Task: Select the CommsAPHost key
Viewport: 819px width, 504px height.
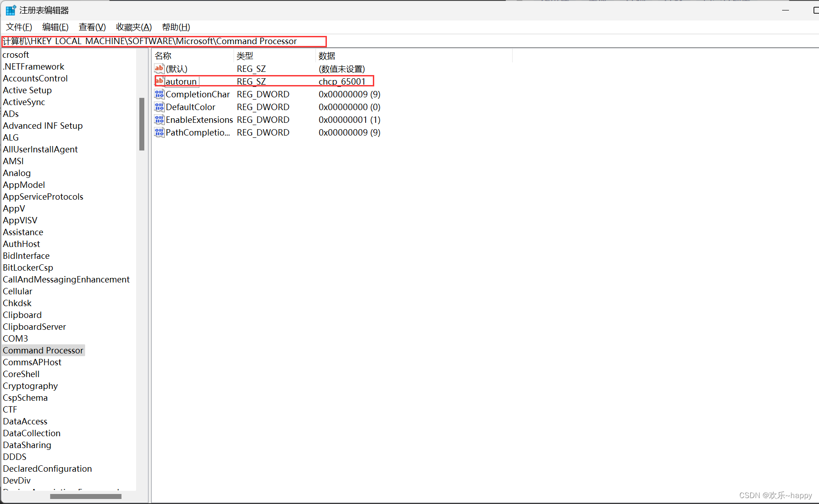Action: 32,362
